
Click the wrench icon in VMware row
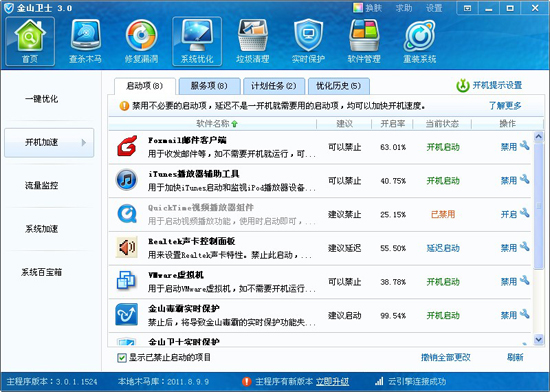point(524,280)
